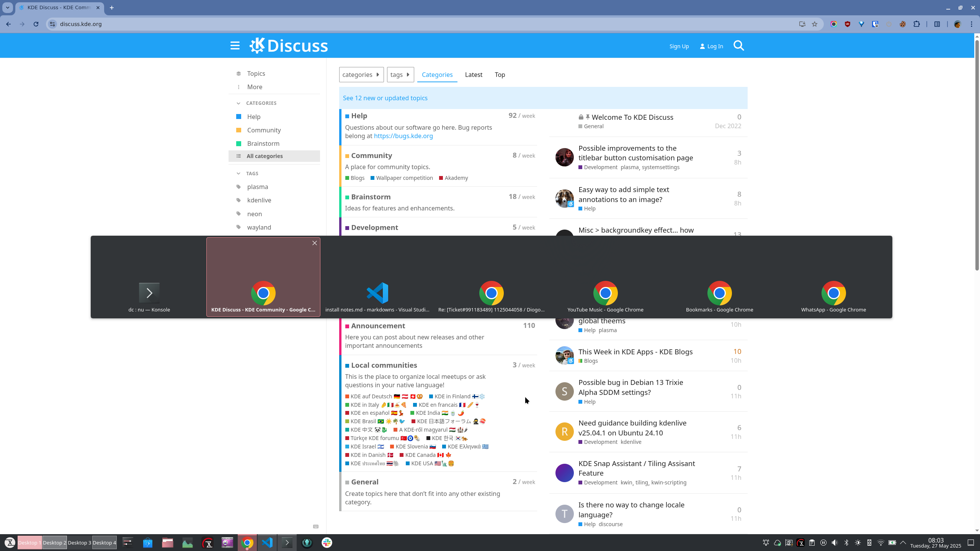
Task: Switch to the Top tab
Action: pos(500,75)
